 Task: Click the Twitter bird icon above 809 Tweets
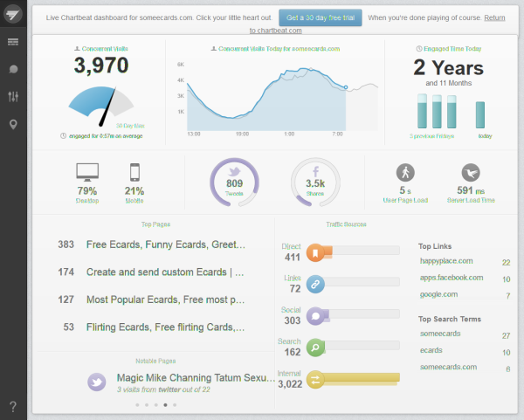coord(234,171)
